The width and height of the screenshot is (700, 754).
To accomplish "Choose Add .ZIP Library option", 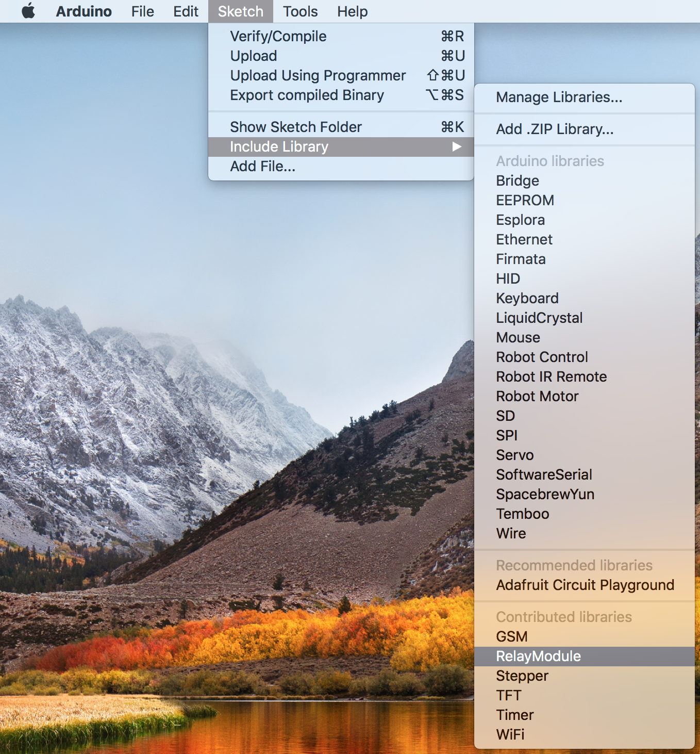I will pyautogui.click(x=554, y=129).
